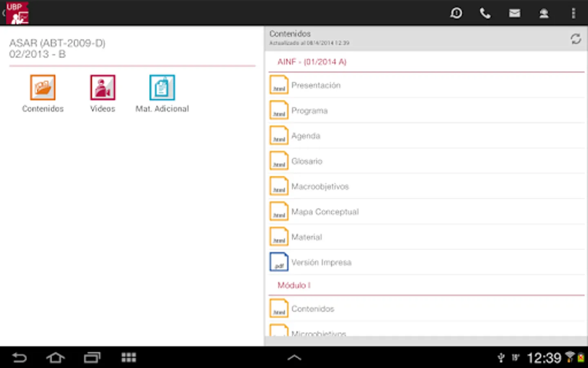The image size is (588, 368).
Task: Click the html icon beside Material
Action: (279, 237)
